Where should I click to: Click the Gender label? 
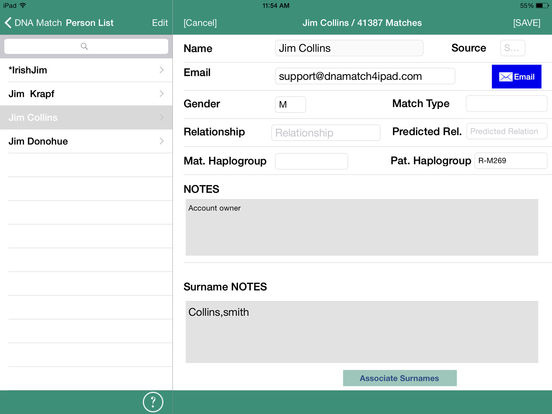[202, 104]
